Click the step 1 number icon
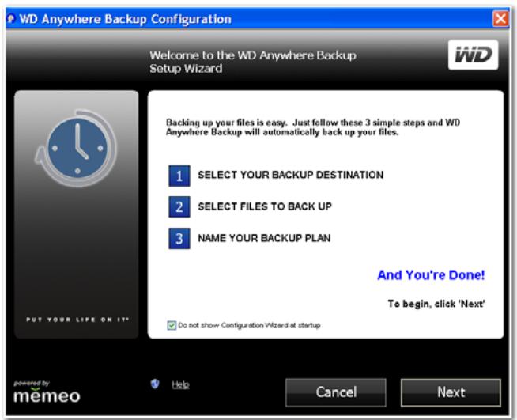This screenshot has height=420, width=517. 179,176
